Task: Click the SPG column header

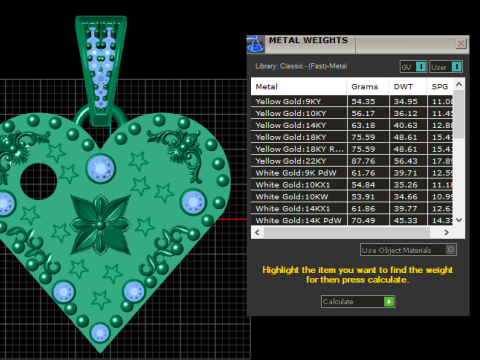Action: click(x=440, y=87)
